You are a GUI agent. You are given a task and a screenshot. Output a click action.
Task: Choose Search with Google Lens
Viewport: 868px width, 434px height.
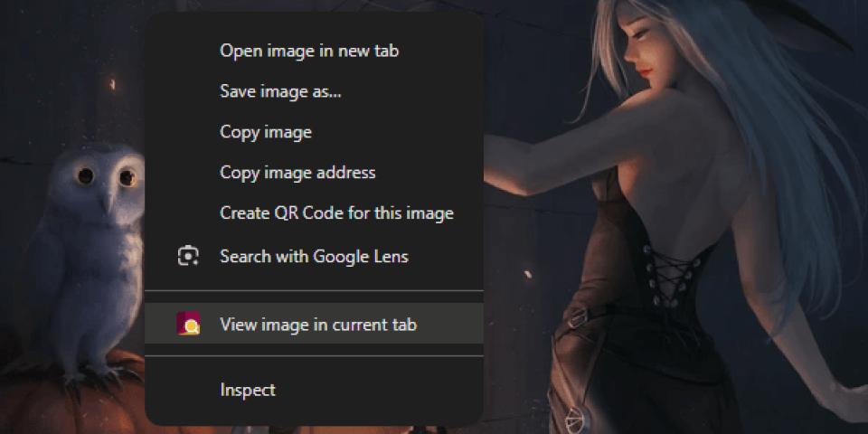[314, 256]
